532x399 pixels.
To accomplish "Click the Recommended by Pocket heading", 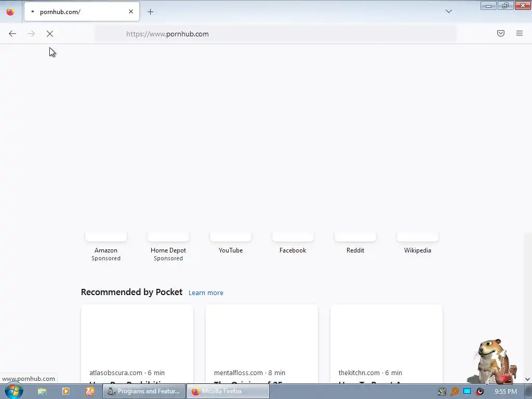I will pyautogui.click(x=131, y=292).
